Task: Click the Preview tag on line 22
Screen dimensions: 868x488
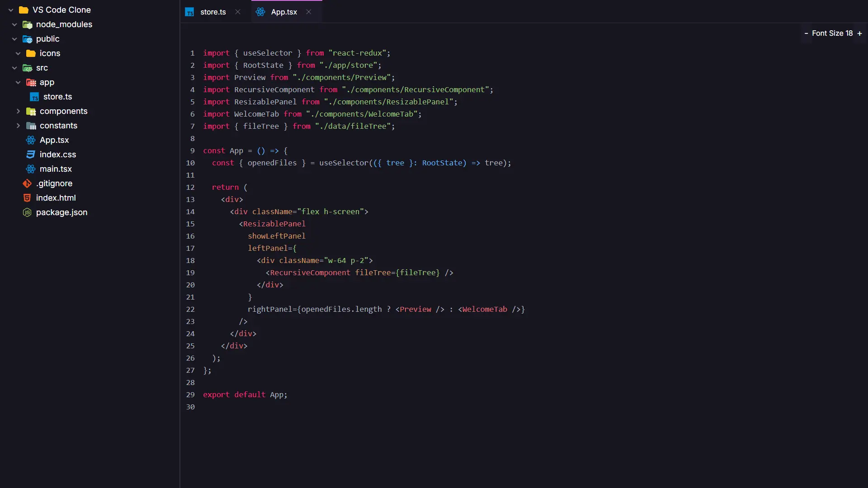Action: tap(415, 310)
